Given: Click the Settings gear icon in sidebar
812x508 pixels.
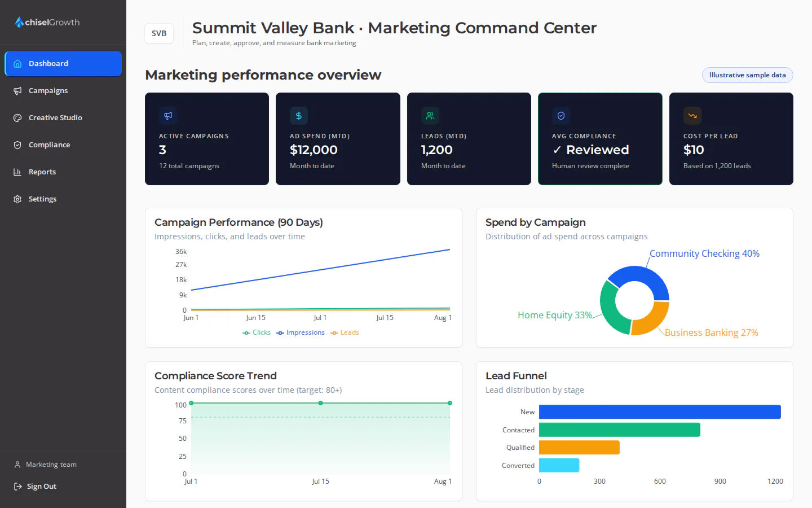Looking at the screenshot, I should pyautogui.click(x=17, y=199).
